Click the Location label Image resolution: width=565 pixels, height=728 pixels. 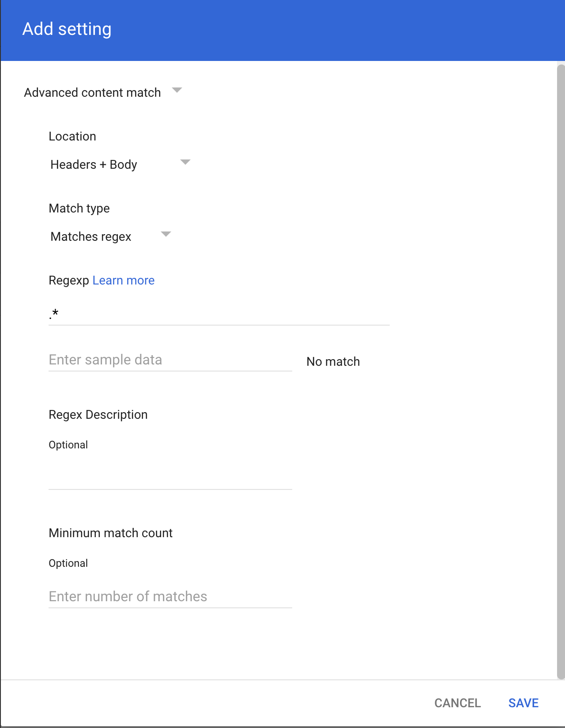[72, 136]
